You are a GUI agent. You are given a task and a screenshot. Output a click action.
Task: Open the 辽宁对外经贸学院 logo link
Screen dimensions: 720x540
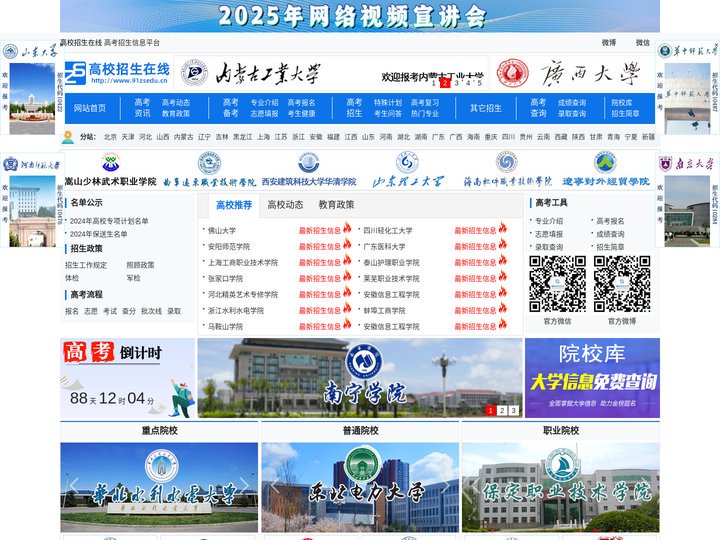pos(606,170)
